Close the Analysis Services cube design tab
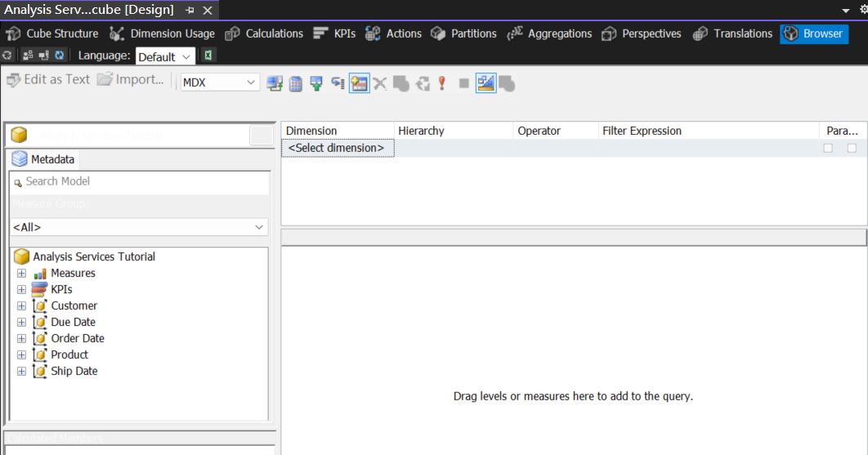868x455 pixels. coord(208,11)
